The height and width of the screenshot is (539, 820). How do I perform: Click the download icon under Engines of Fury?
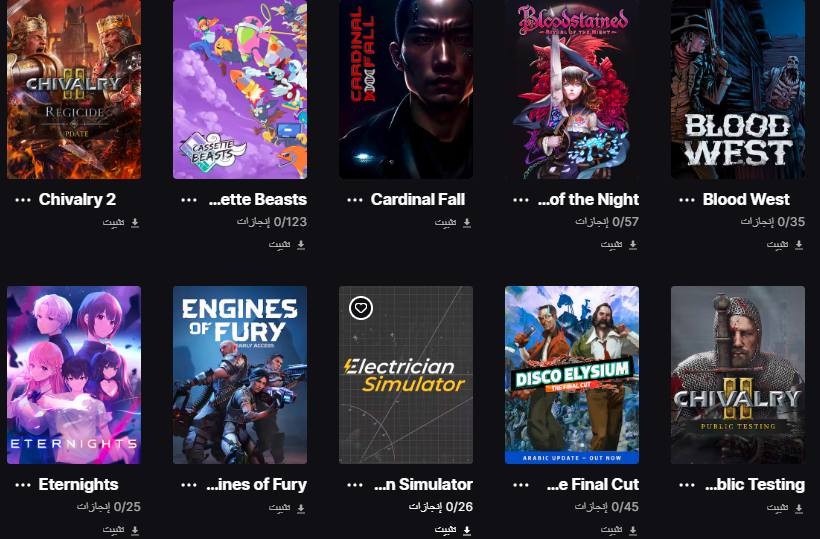point(301,508)
